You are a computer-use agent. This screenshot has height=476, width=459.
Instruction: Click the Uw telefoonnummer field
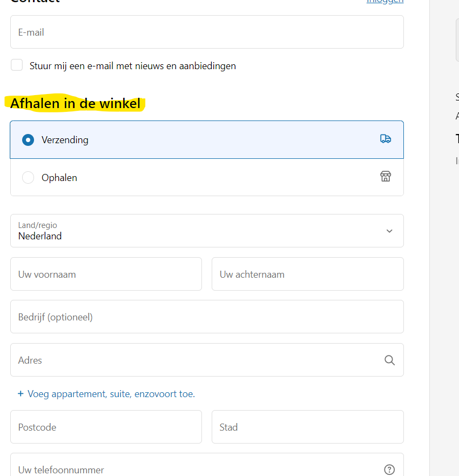click(x=194, y=469)
